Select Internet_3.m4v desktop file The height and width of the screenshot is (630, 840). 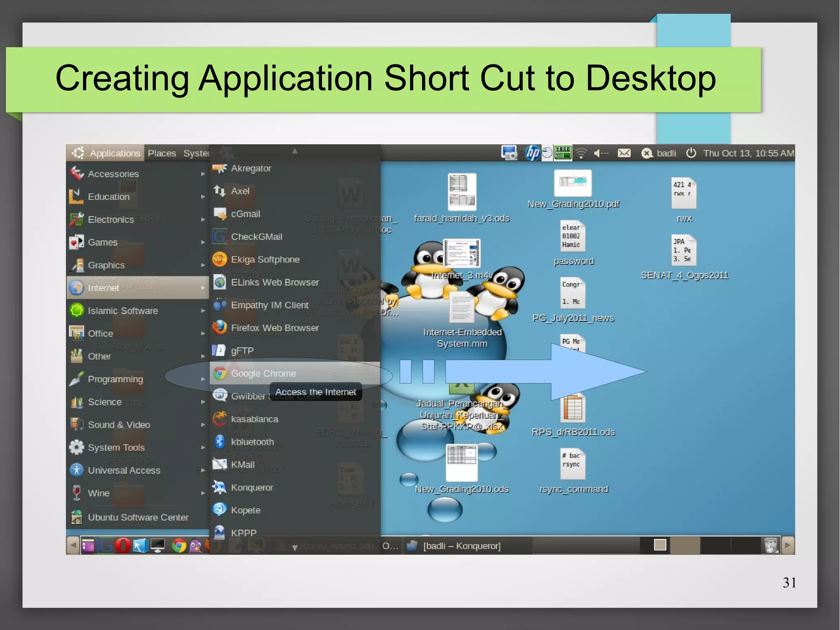(x=462, y=259)
